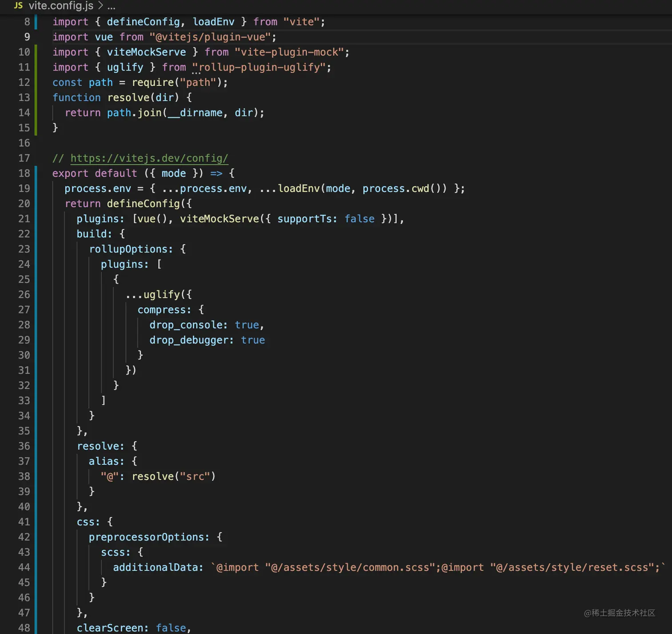This screenshot has height=634, width=672.
Task: Click the clearScreen key
Action: [x=110, y=628]
